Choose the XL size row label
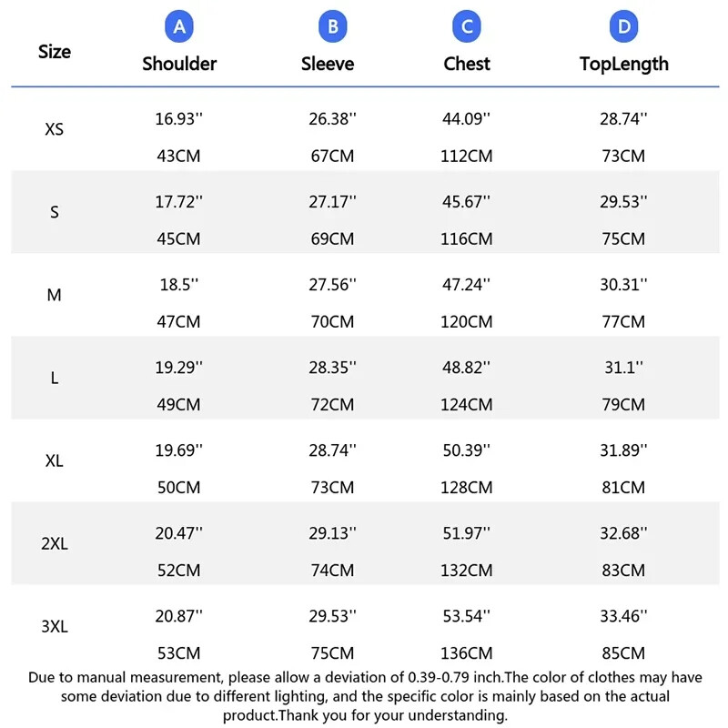This screenshot has width=728, height=728. click(55, 461)
